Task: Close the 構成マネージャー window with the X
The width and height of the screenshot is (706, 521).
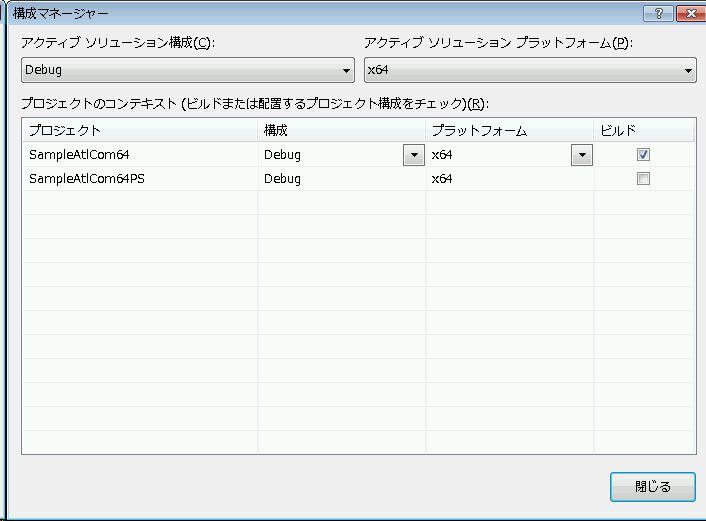Action: coord(690,14)
